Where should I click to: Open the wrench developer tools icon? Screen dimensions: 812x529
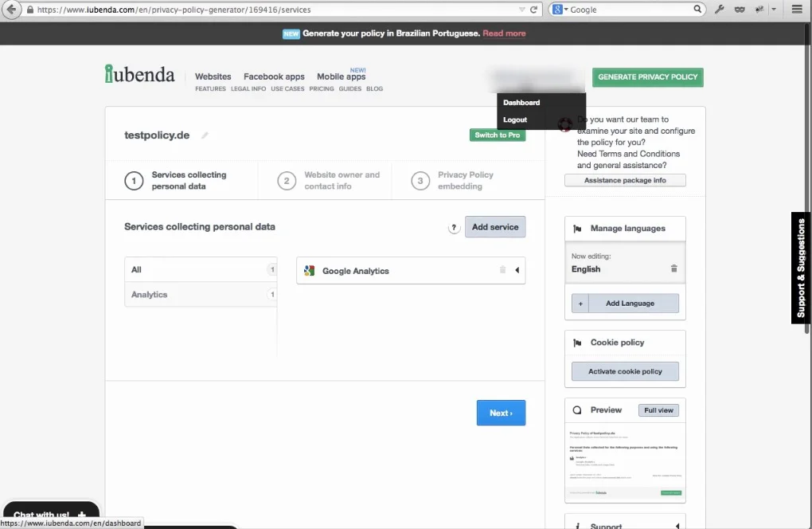720,9
